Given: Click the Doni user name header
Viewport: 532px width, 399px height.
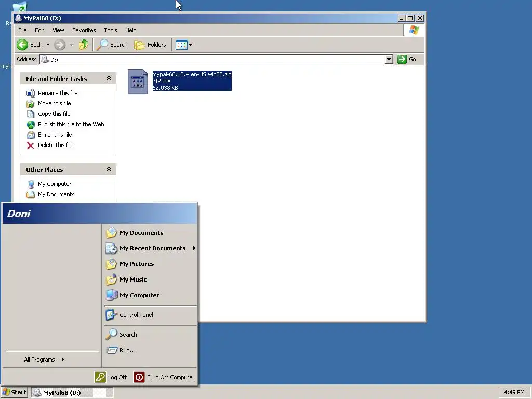Looking at the screenshot, I should click(x=19, y=214).
